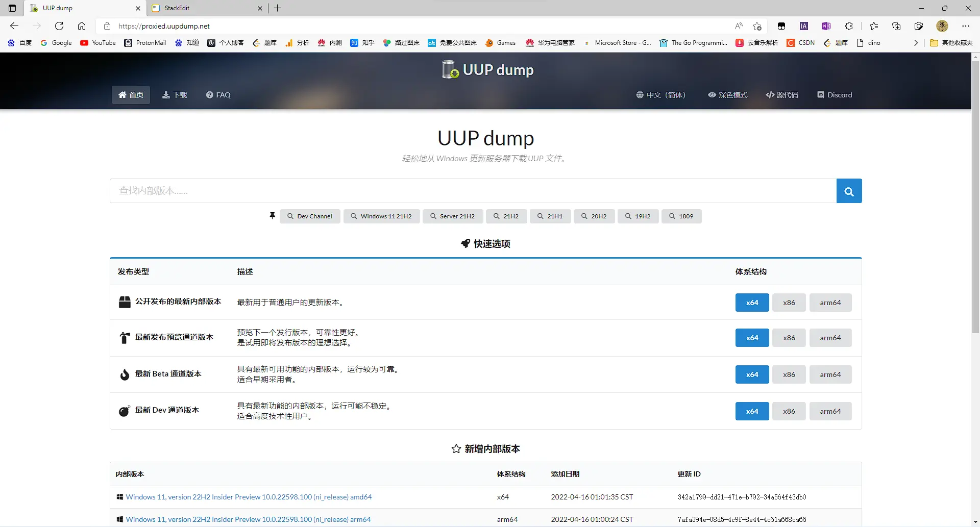Open the OneNote Web Clipper extension
The height and width of the screenshot is (527, 980).
click(826, 26)
